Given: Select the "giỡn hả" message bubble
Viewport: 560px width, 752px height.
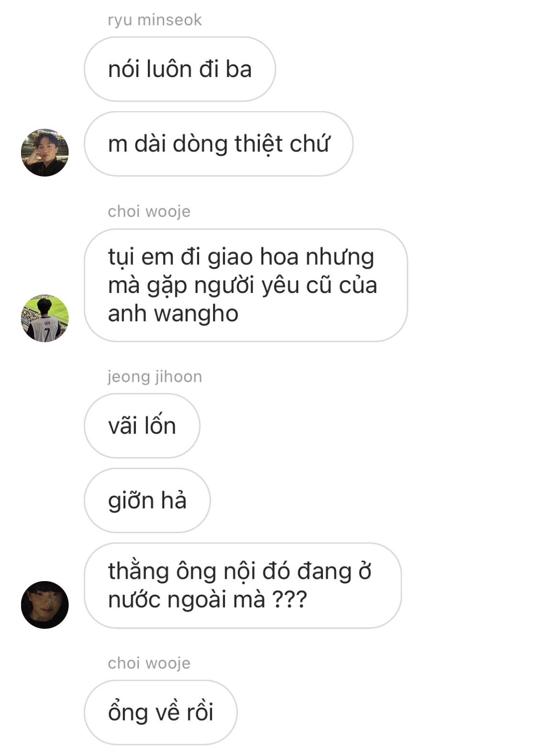Looking at the screenshot, I should coord(147,500).
